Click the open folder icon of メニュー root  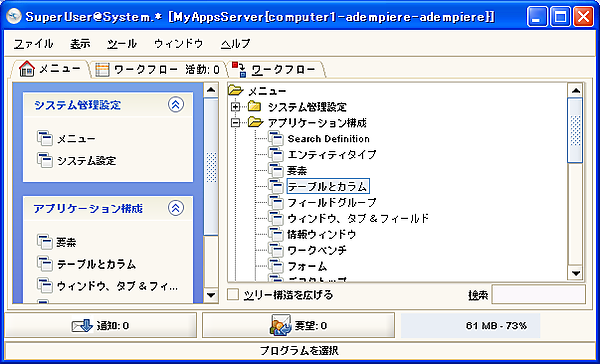[x=236, y=90]
